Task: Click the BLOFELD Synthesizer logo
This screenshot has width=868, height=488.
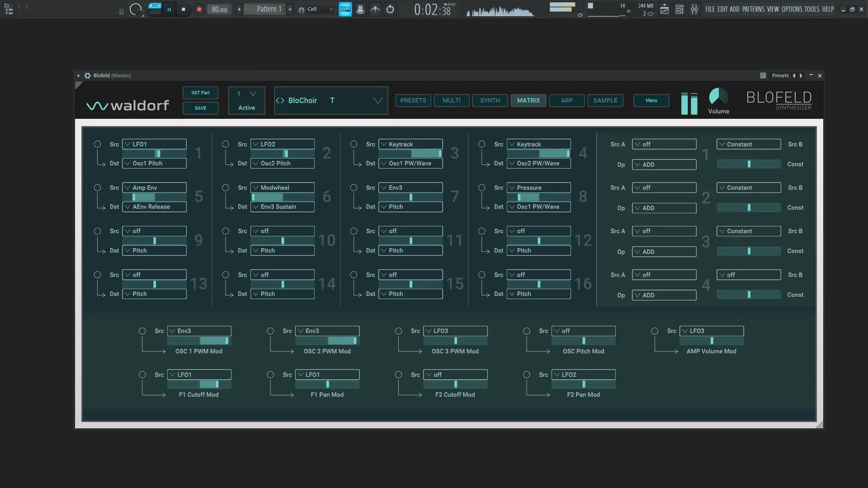Action: click(x=778, y=100)
